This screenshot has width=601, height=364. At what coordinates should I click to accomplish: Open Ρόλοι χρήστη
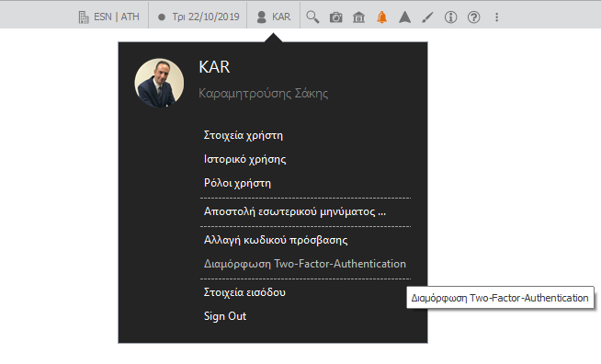[x=237, y=183]
